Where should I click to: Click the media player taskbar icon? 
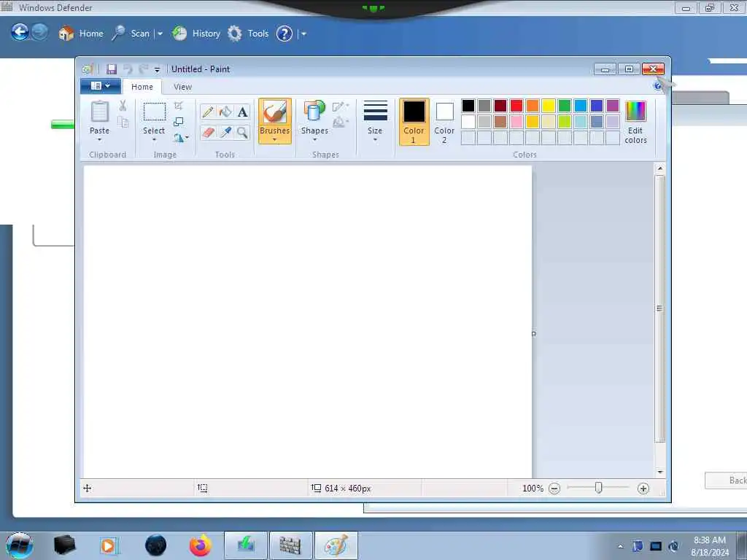coord(108,545)
